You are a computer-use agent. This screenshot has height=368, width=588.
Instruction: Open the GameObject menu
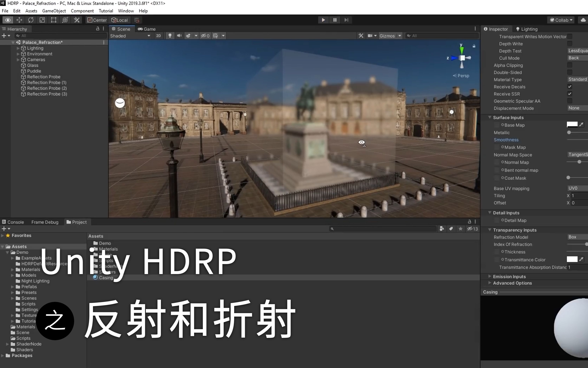pyautogui.click(x=54, y=11)
